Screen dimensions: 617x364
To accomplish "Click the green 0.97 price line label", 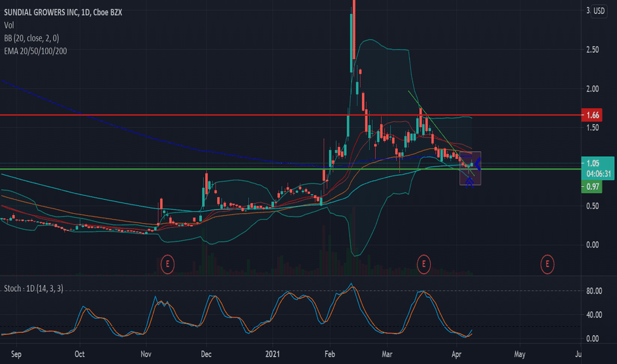I will [x=593, y=187].
